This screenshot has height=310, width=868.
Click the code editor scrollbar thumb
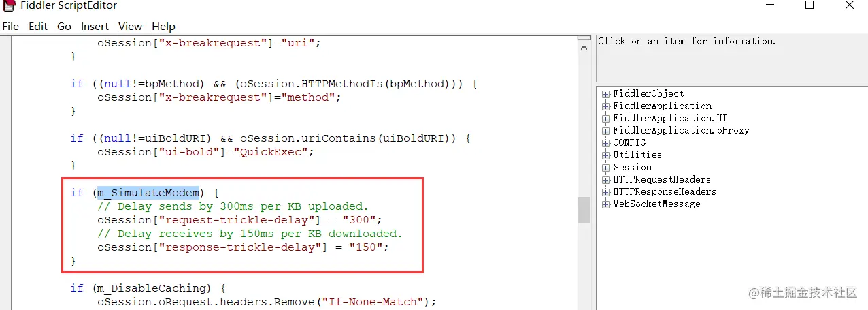pos(584,211)
